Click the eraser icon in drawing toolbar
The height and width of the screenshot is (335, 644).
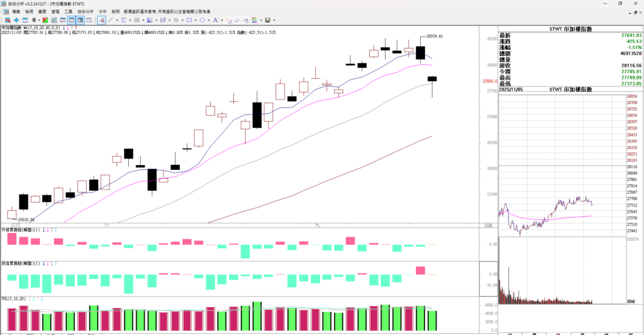pyautogui.click(x=236, y=20)
